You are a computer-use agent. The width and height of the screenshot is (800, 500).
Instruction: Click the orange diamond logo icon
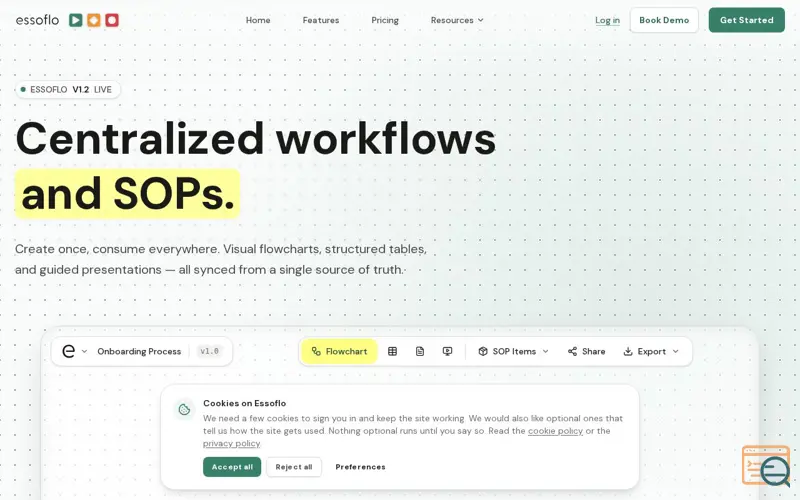(x=94, y=20)
